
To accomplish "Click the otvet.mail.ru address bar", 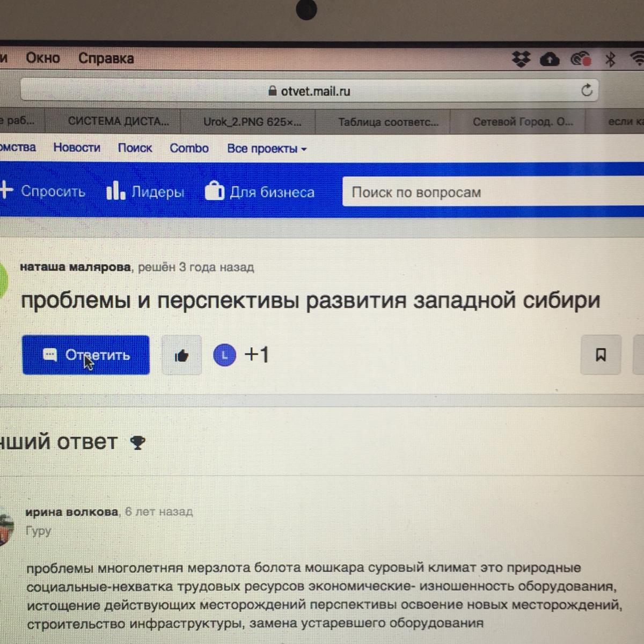I will [310, 91].
